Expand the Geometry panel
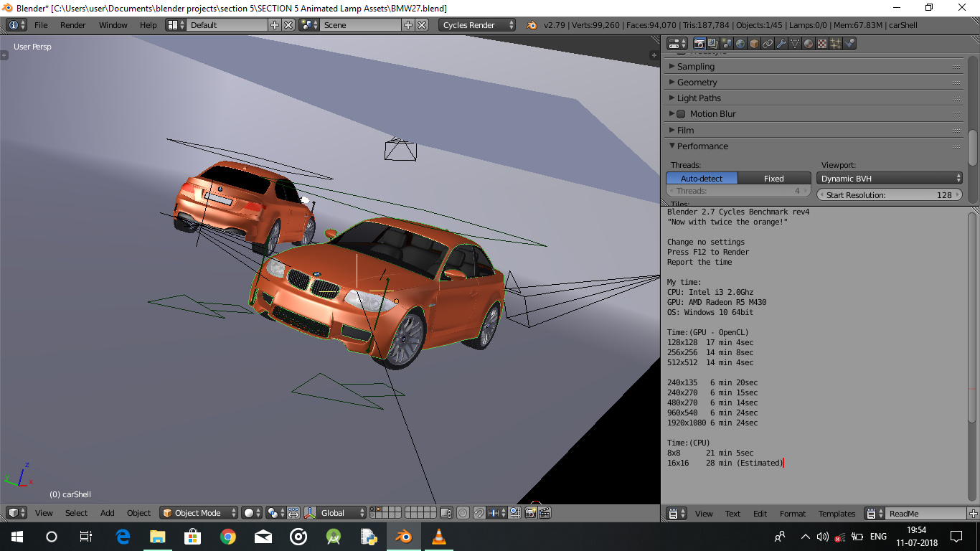 (814, 82)
